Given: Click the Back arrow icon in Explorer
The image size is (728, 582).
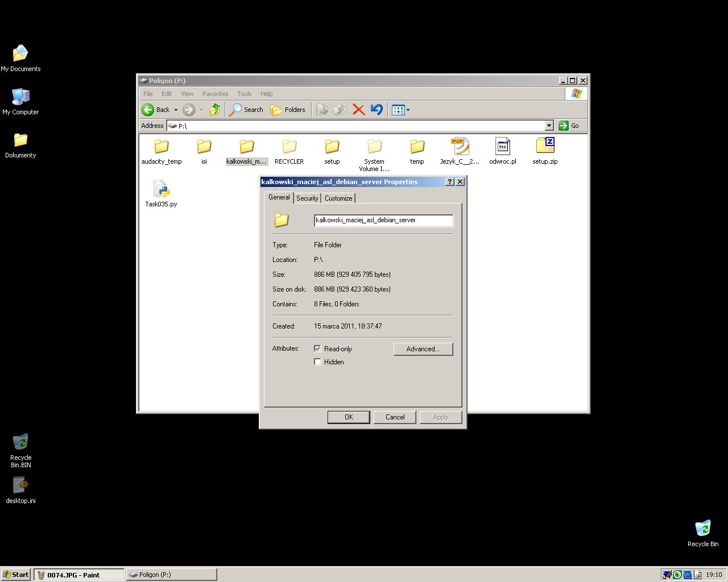Looking at the screenshot, I should pyautogui.click(x=148, y=110).
